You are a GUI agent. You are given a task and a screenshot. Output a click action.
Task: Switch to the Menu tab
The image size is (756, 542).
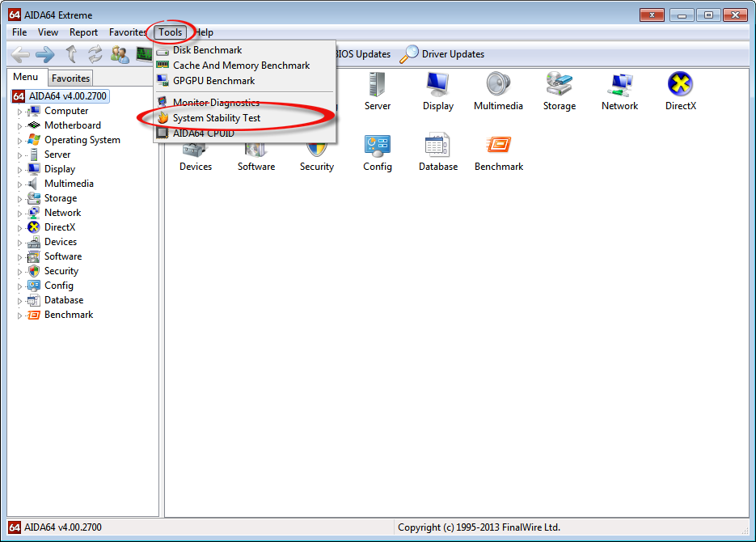[x=26, y=77]
